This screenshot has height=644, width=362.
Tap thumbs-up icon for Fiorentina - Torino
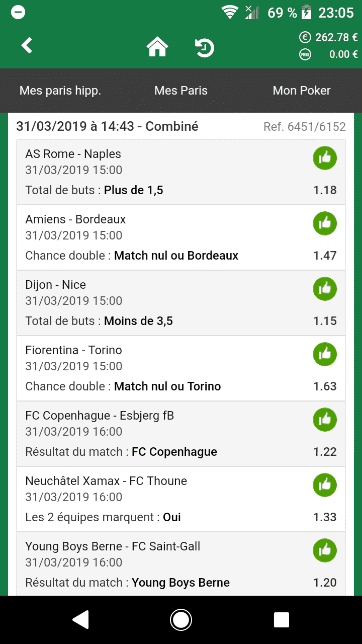[325, 354]
